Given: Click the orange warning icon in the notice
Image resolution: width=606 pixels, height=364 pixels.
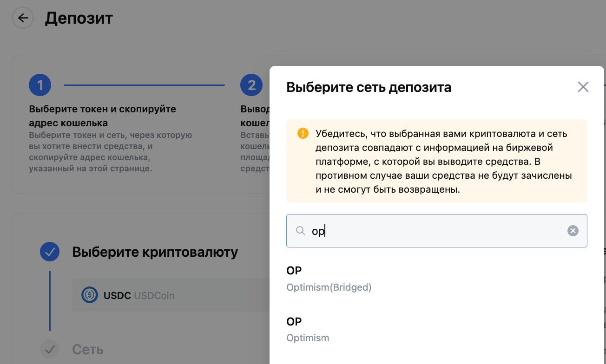Looking at the screenshot, I should click(x=303, y=134).
